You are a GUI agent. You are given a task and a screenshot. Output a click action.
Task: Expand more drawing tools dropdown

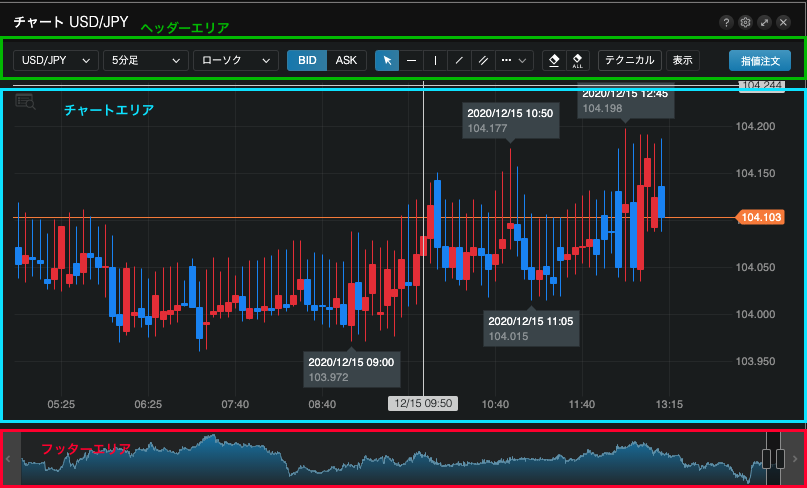click(514, 60)
